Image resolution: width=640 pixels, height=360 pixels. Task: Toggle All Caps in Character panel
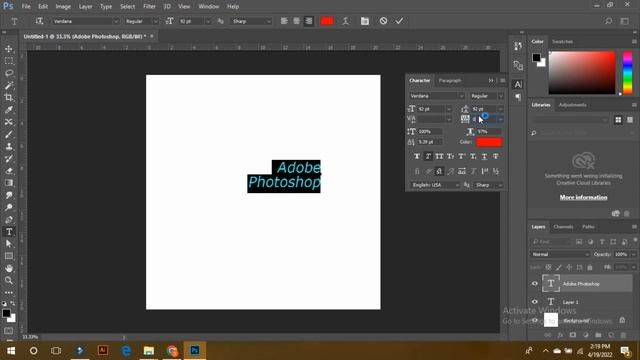pyautogui.click(x=439, y=156)
